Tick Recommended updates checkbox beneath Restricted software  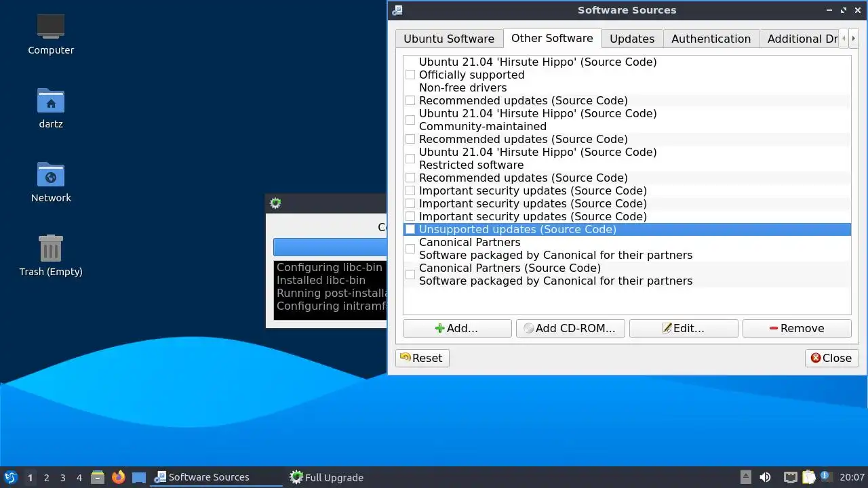point(410,178)
